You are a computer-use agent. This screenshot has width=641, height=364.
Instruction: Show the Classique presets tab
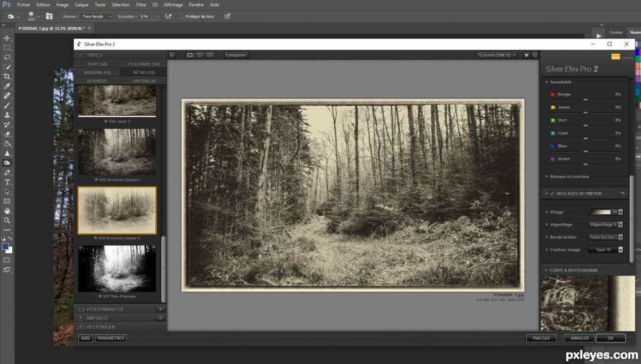pyautogui.click(x=144, y=64)
